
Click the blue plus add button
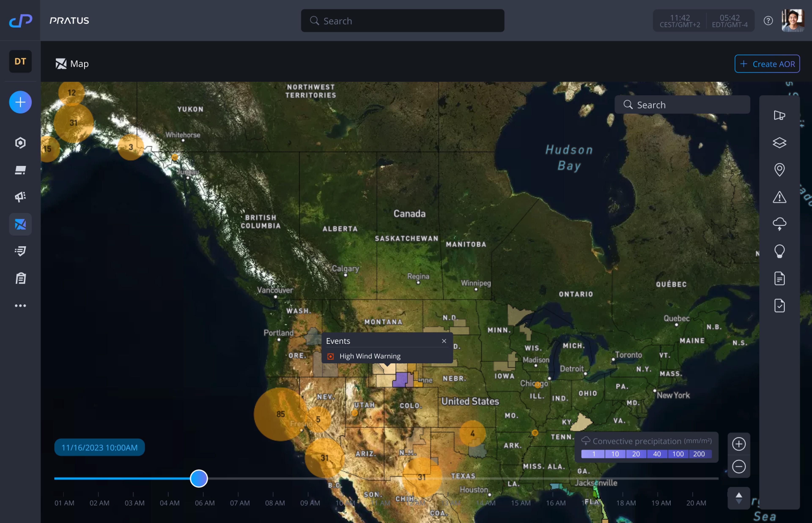tap(20, 102)
